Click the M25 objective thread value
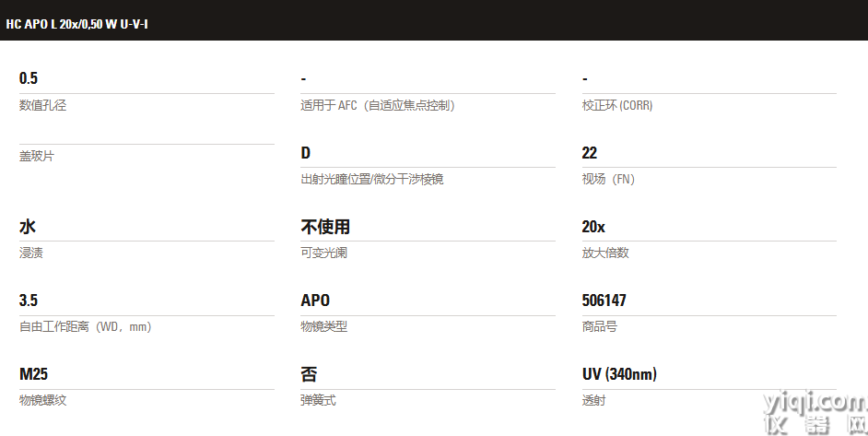This screenshot has width=868, height=436. [33, 374]
